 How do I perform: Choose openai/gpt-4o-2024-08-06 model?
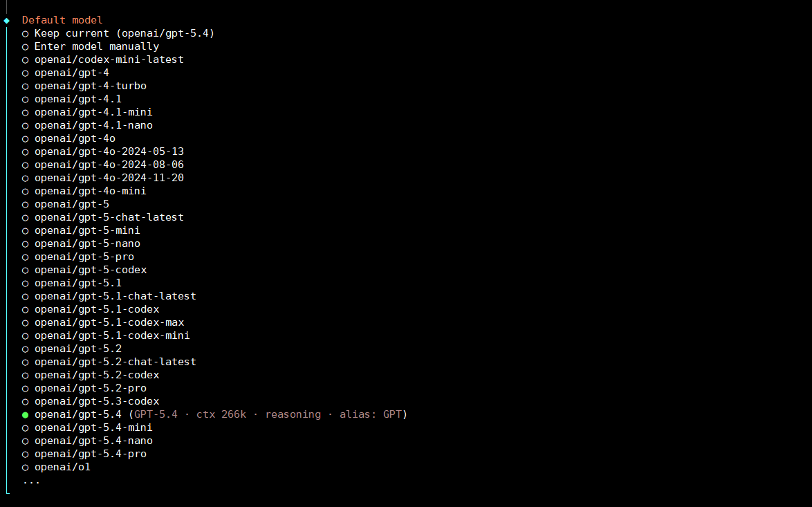click(109, 165)
